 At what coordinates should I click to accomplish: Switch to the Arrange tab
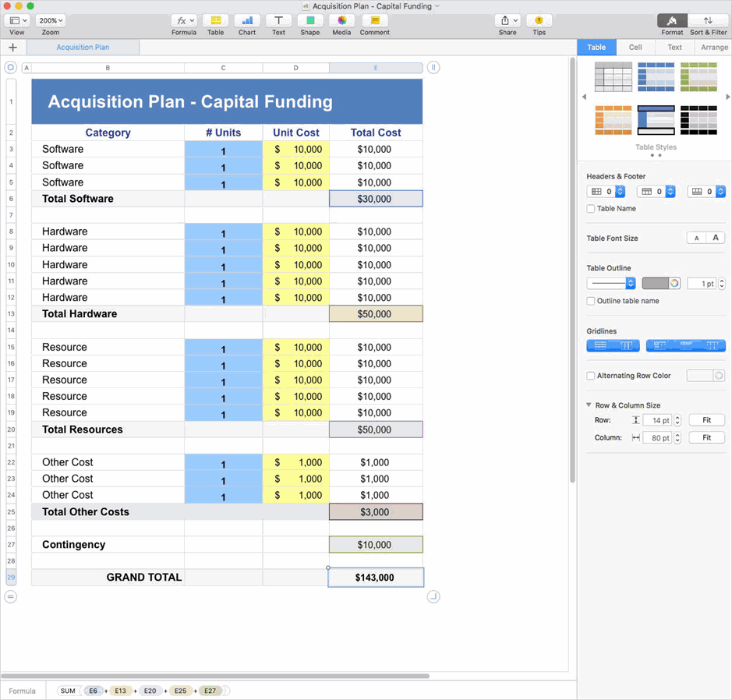pos(713,47)
